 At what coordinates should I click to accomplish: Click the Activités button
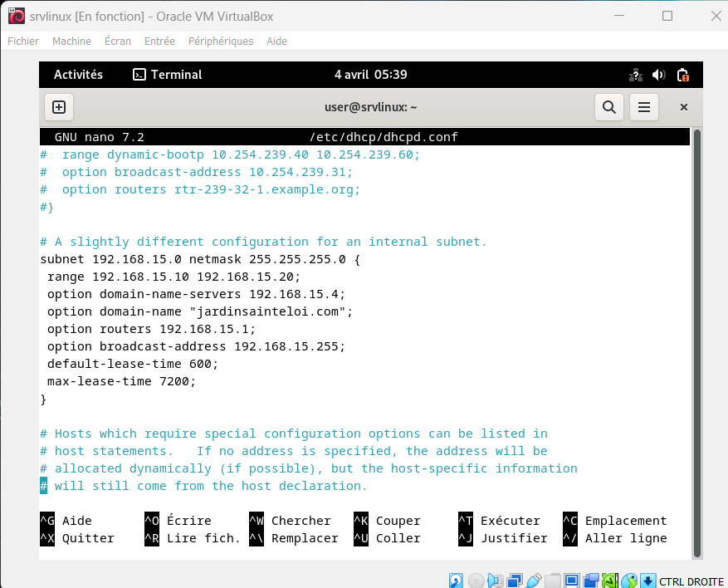point(78,75)
